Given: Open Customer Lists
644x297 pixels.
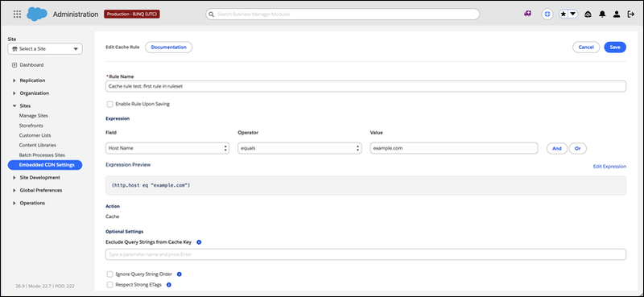Looking at the screenshot, I should [x=35, y=135].
